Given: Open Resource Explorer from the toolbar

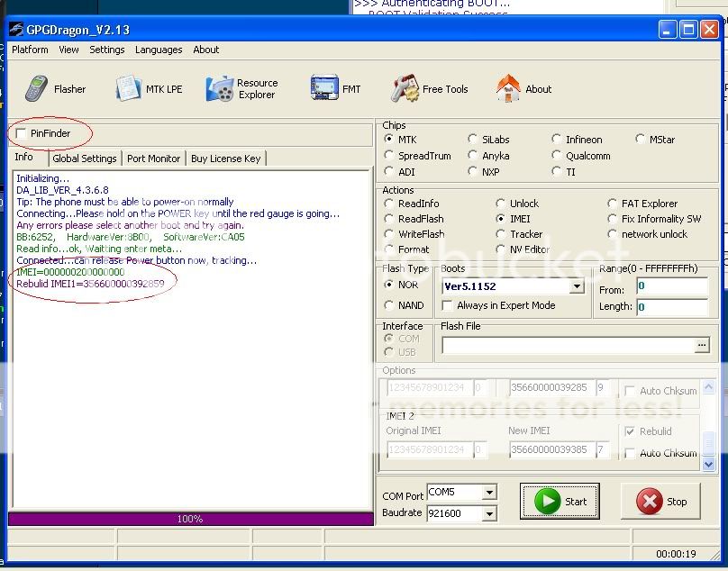Looking at the screenshot, I should point(220,89).
